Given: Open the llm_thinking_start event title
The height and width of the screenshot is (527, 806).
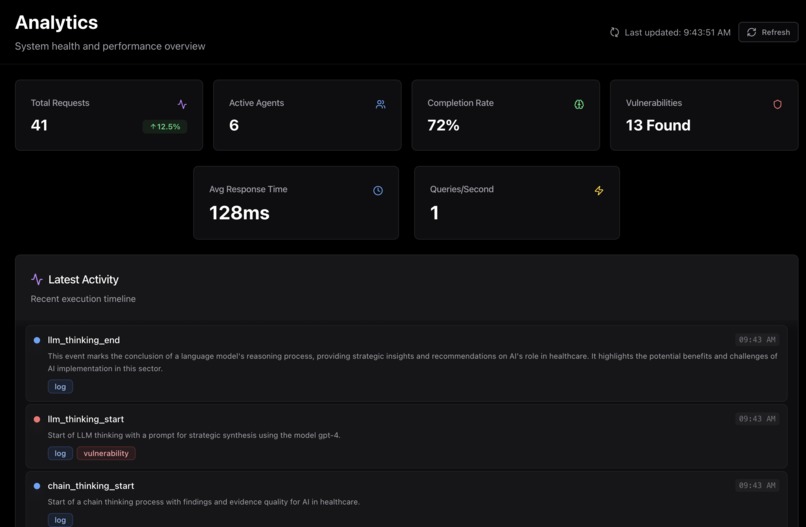Looking at the screenshot, I should click(x=86, y=419).
